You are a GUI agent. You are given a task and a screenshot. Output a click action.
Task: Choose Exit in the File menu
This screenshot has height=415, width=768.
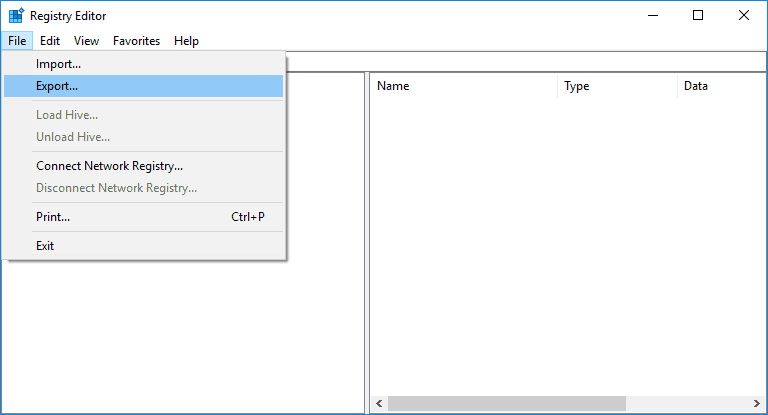point(45,246)
